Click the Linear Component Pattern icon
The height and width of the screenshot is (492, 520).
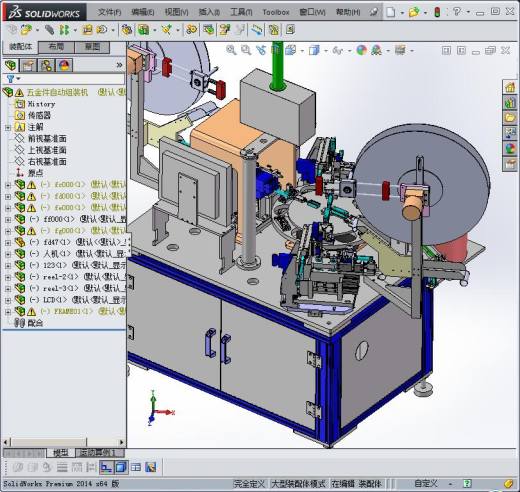click(x=64, y=30)
